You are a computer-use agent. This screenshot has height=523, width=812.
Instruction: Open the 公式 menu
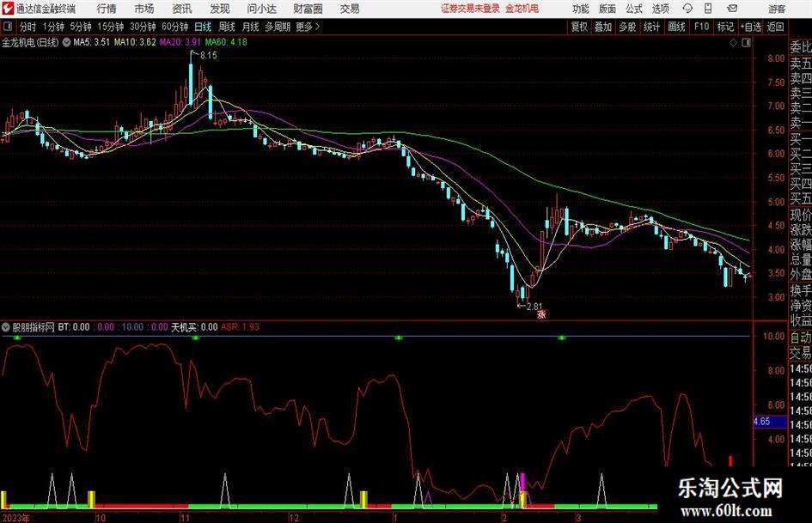pos(634,9)
